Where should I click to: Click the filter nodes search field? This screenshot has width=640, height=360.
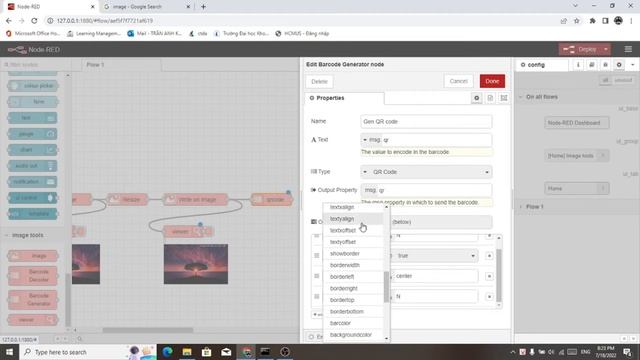coord(36,65)
